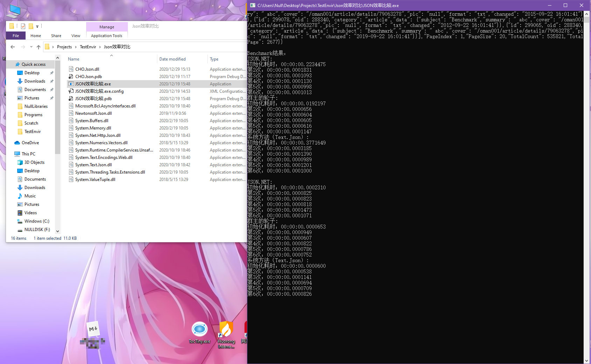This screenshot has height=364, width=591.
Task: Click the navigation pane scroll down arrow
Action: (58, 231)
